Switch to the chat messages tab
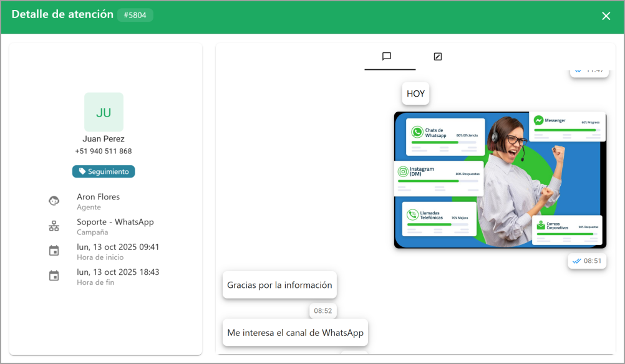This screenshot has height=364, width=625. 387,57
